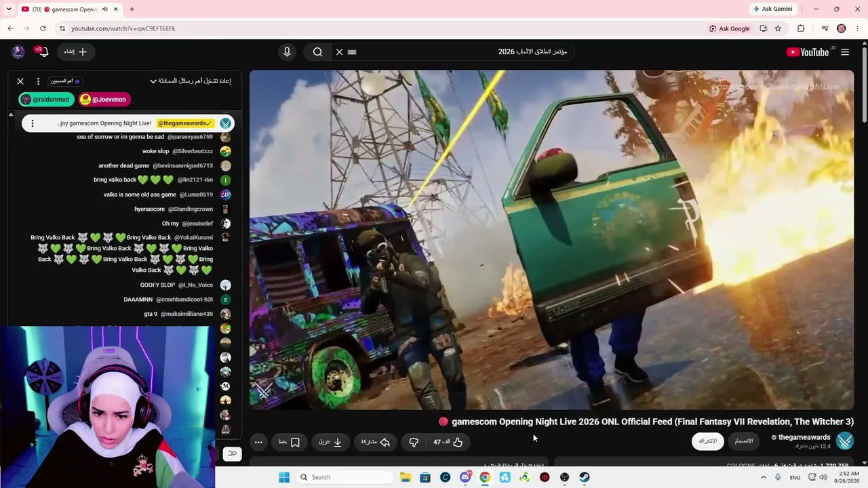Like the video with thumbs up
Image resolution: width=868 pixels, height=488 pixels.
tap(448, 442)
